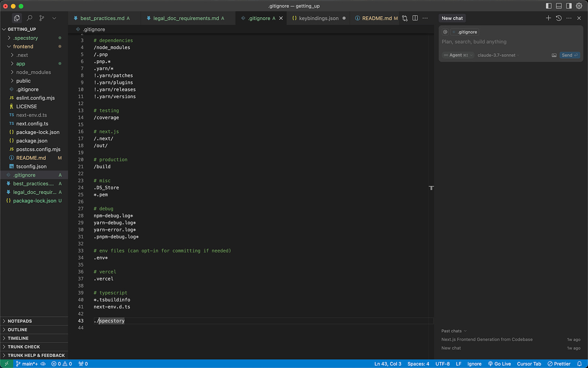Attach image icon in chat input
The width and height of the screenshot is (588, 368).
click(554, 55)
